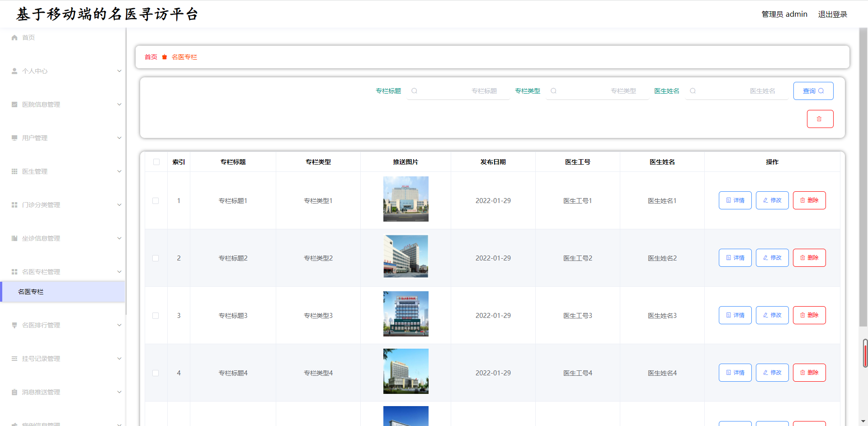
Task: Click 删除 for row 专栏标题1
Action: pos(809,200)
